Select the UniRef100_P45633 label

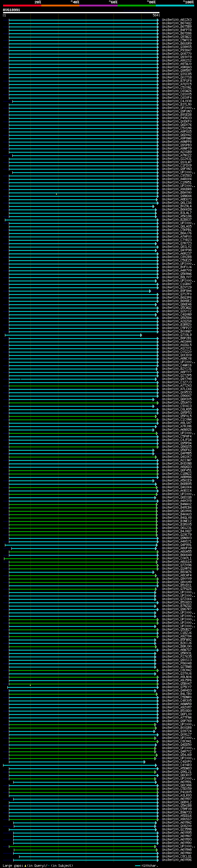coord(176,118)
